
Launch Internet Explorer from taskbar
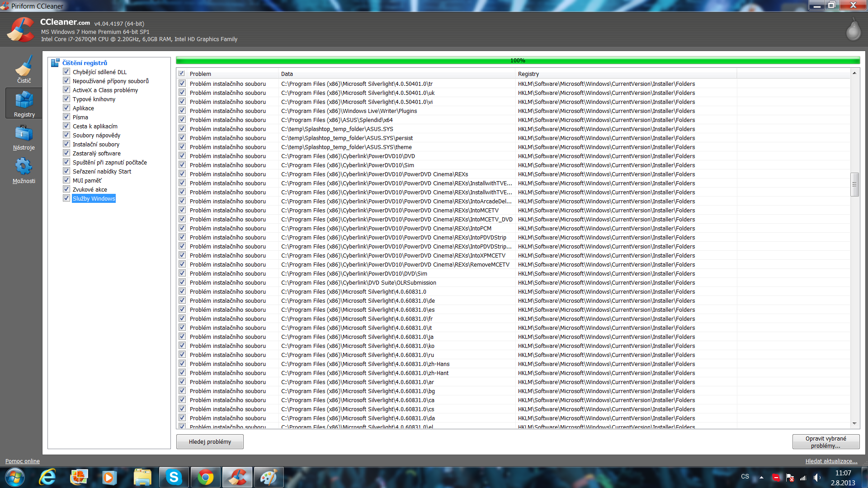47,477
